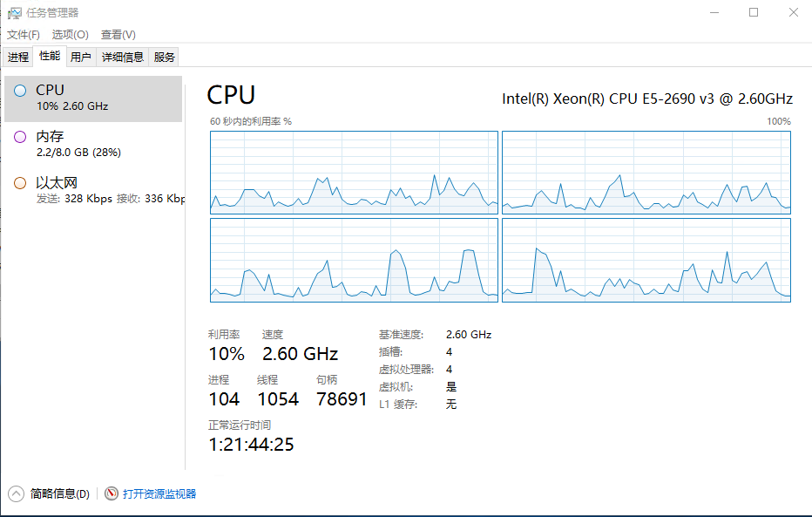Image resolution: width=812 pixels, height=517 pixels.
Task: Switch to the 详细信息 tab
Action: [122, 58]
